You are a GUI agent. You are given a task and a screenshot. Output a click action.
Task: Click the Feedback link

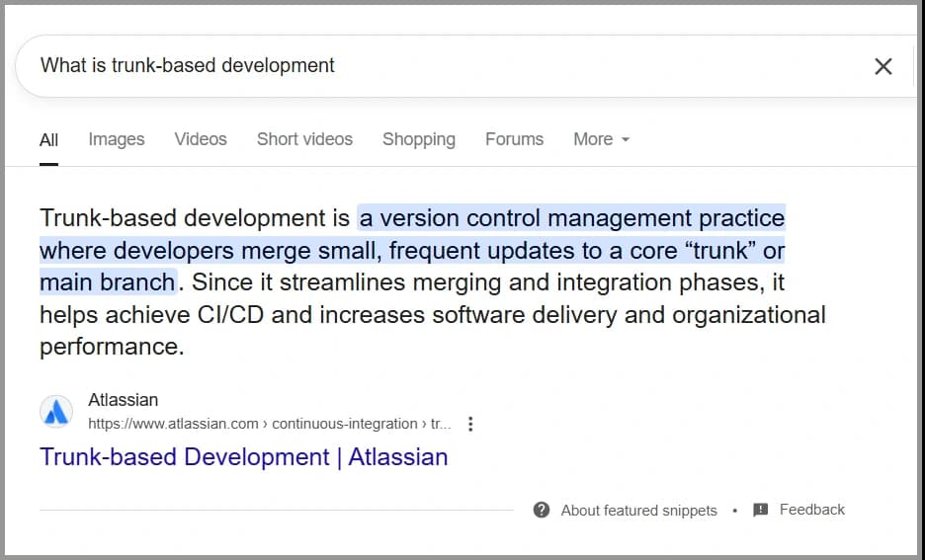(x=811, y=510)
